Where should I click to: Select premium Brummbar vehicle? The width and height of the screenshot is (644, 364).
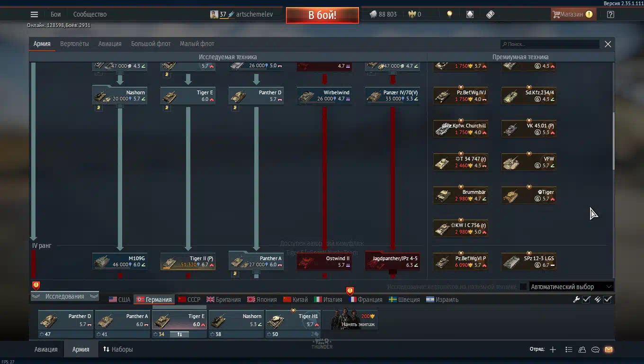click(x=461, y=195)
